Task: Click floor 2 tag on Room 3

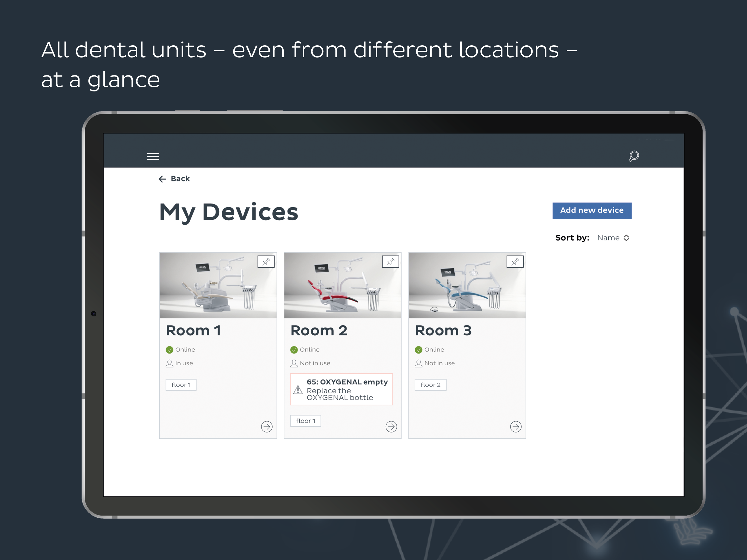Action: click(431, 385)
